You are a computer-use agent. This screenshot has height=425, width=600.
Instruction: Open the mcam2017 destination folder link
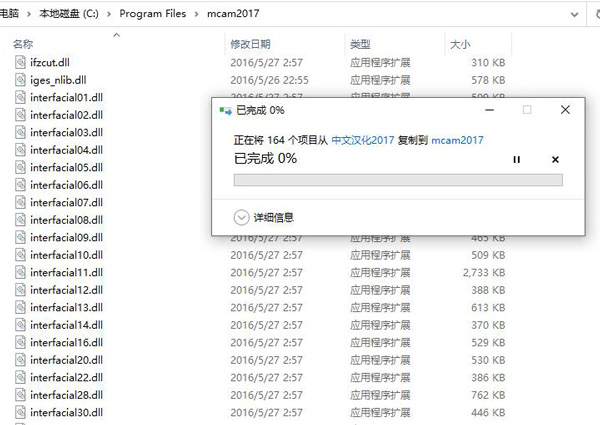[457, 140]
